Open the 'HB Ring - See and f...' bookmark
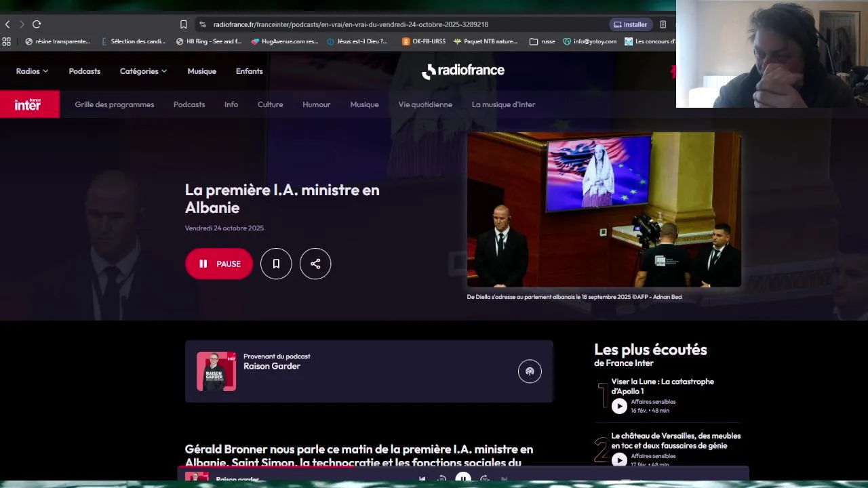868x488 pixels. coord(209,41)
